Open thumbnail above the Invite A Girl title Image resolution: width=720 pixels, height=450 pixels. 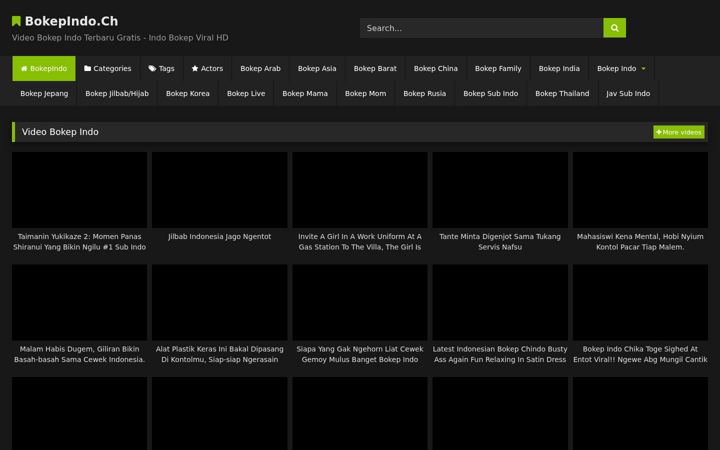pyautogui.click(x=360, y=190)
